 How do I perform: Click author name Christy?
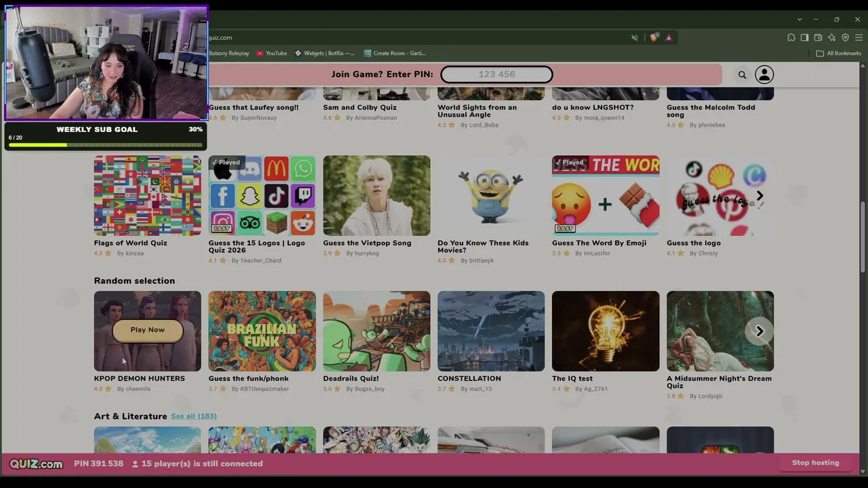(708, 253)
